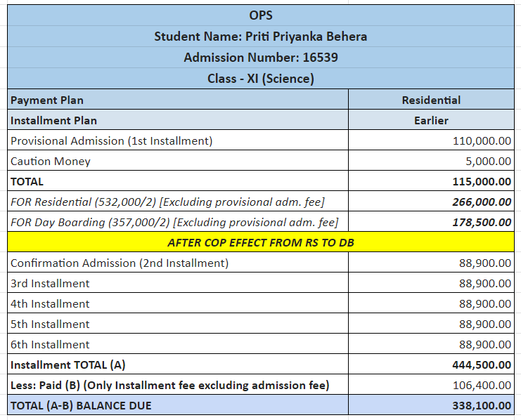Image resolution: width=521 pixels, height=420 pixels.
Task: Select the 106,400.00 paid amount cell
Action: pos(482,385)
